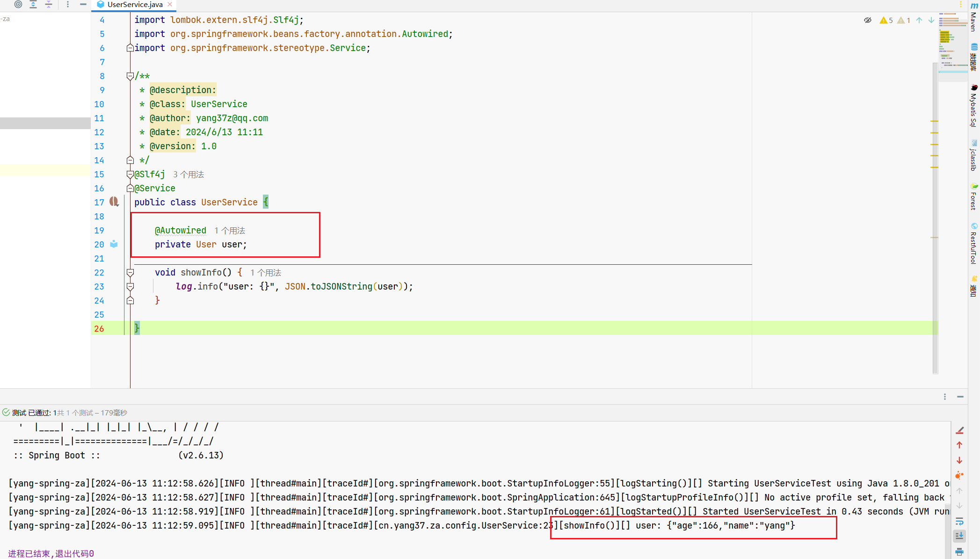This screenshot has height=559, width=980.
Task: Click the autowired dependency gutter icon line 20
Action: [x=114, y=244]
